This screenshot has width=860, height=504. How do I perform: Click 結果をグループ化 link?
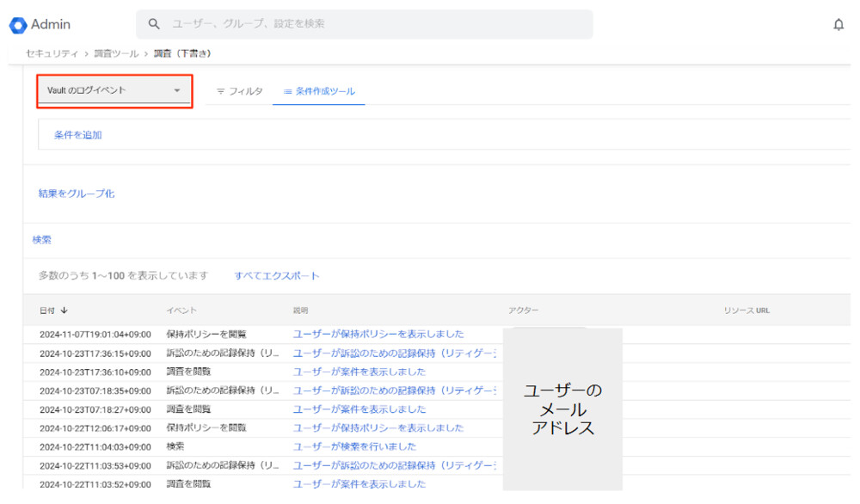77,194
